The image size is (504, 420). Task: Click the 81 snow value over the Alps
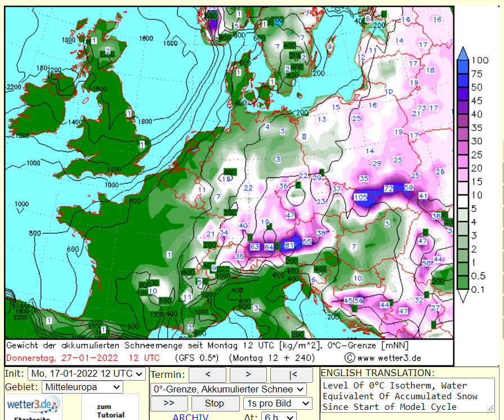(289, 245)
